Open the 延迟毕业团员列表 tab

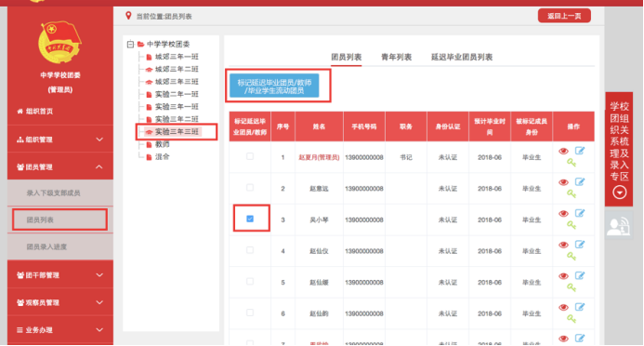(x=462, y=57)
